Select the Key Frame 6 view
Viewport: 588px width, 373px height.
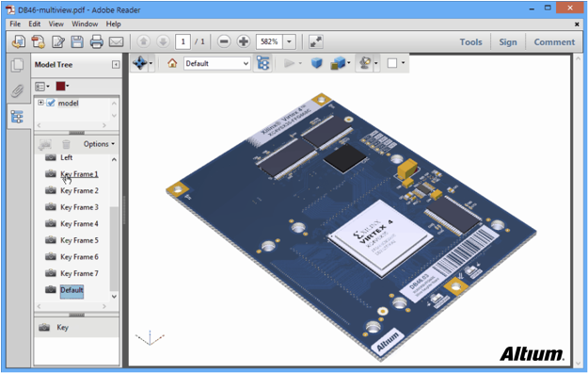(79, 256)
